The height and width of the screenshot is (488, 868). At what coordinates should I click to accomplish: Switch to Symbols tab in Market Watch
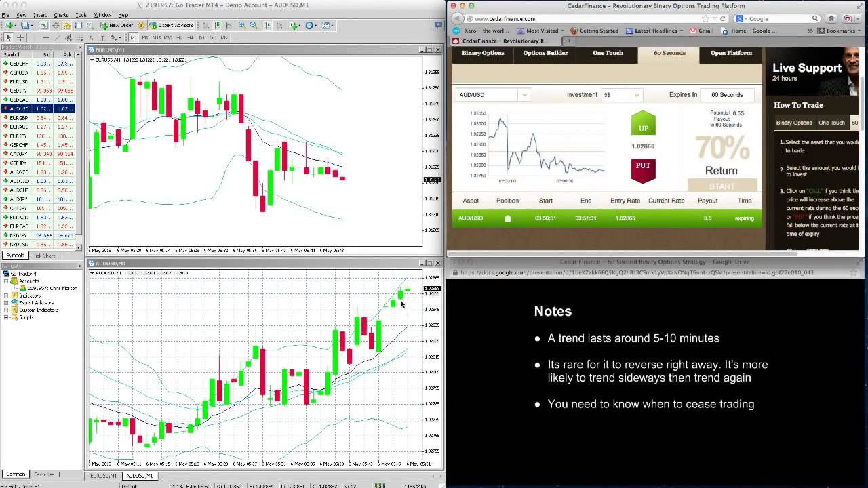tap(15, 256)
